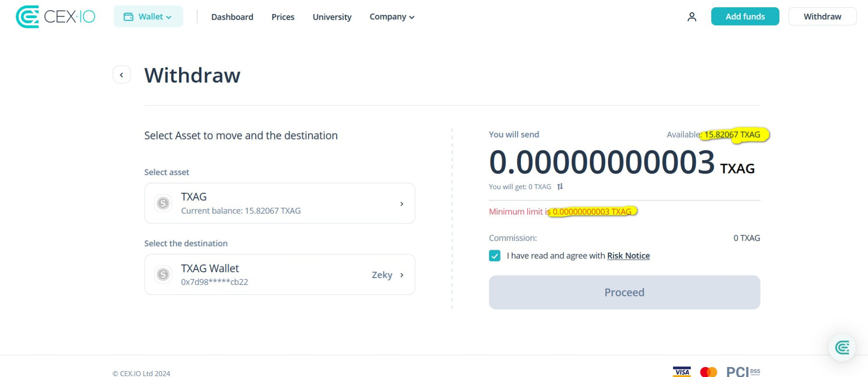
Task: Click 'Minimum limit is 0.00000000003 TXAG' message
Action: (560, 212)
